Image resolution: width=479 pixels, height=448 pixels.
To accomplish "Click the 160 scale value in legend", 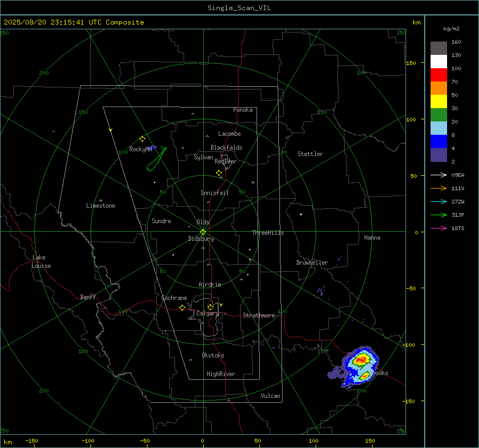I will [456, 42].
